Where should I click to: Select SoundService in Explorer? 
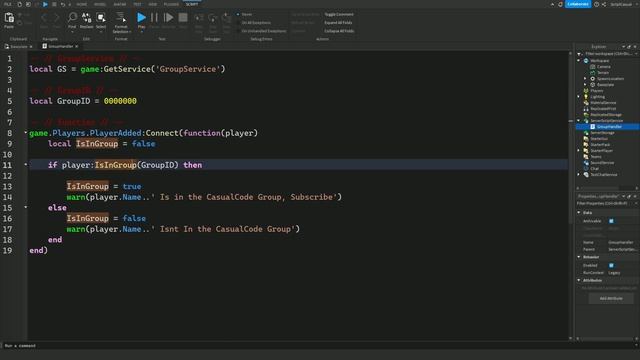pyautogui.click(x=602, y=163)
